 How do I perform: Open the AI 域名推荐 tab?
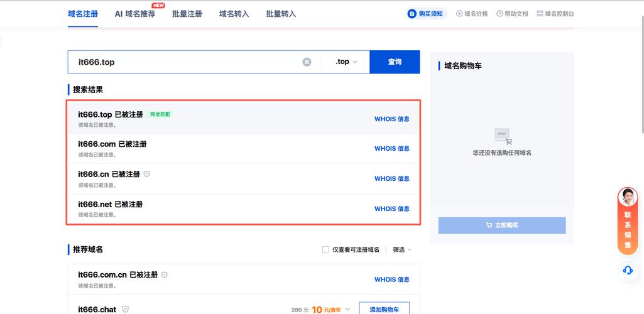pos(135,14)
